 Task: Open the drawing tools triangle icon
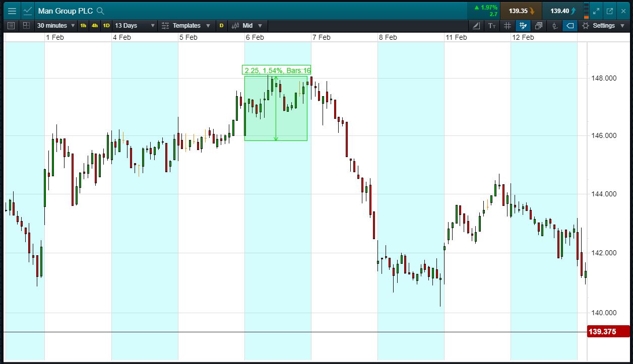(x=476, y=26)
